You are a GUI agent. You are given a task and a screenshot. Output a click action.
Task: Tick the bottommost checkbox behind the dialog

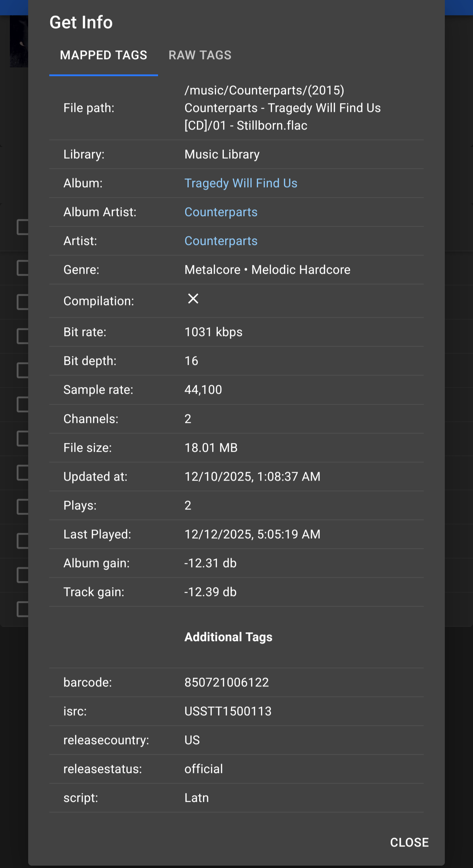(x=22, y=609)
